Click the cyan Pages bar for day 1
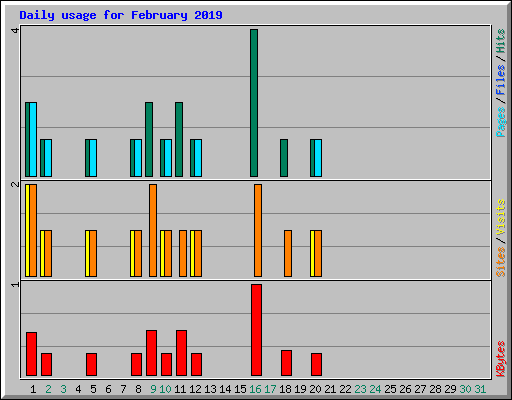512x400 pixels. pyautogui.click(x=33, y=139)
